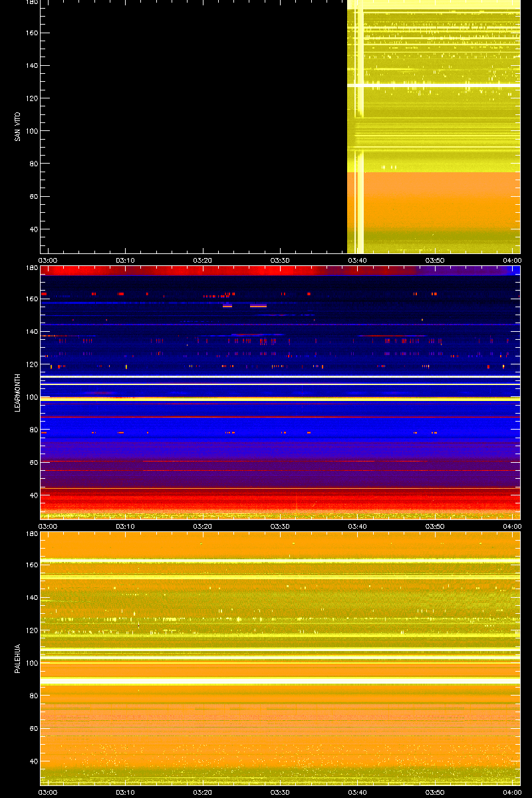Click the 03:00 time label under Palehua plot
Screen dimensions: 532x798
(49, 792)
